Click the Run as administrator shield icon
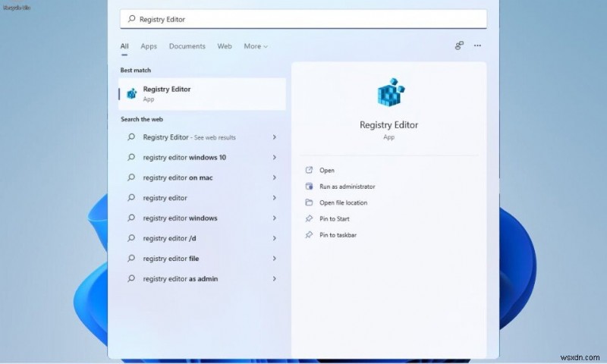The height and width of the screenshot is (364, 607). (x=309, y=186)
